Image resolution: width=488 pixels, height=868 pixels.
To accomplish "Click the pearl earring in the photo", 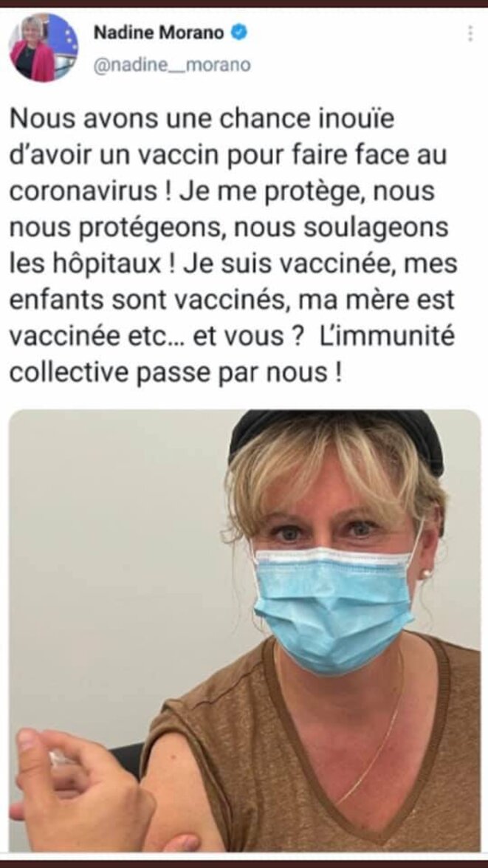I will [425, 574].
